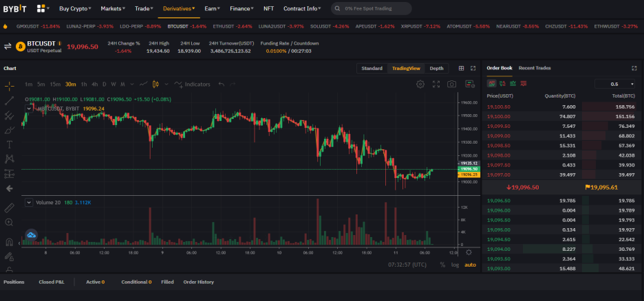Screen dimensions: 644x301
Task: Click the Bybit logo
Action: [15, 8]
